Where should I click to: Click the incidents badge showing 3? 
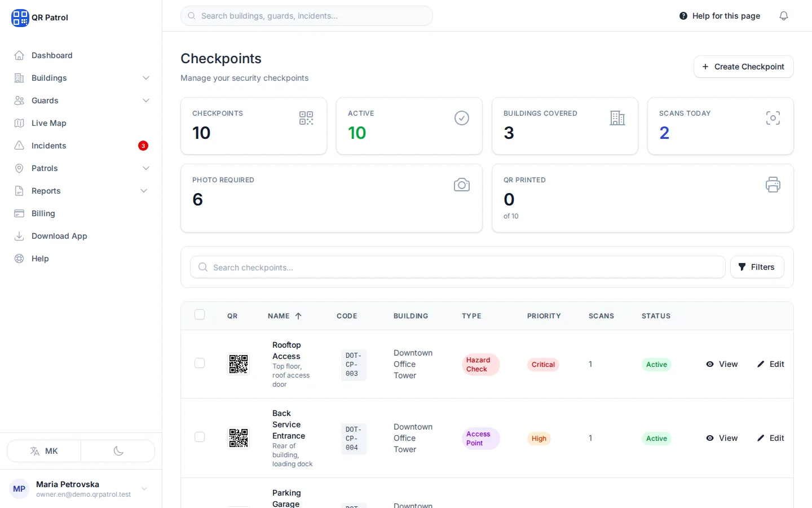tap(143, 146)
